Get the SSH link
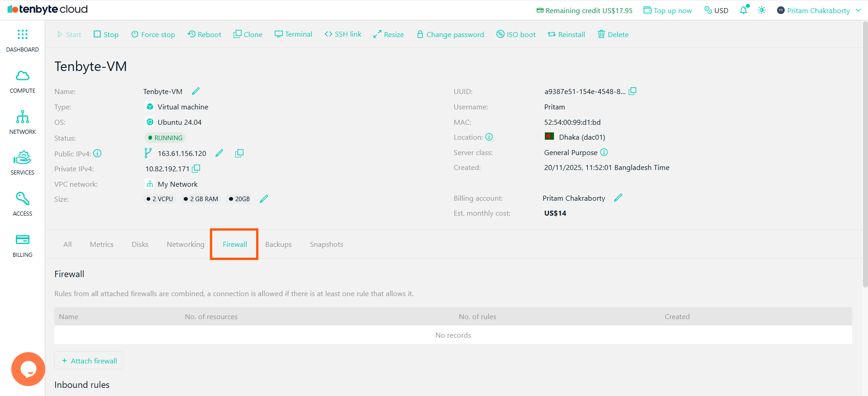The image size is (868, 396). tap(343, 34)
